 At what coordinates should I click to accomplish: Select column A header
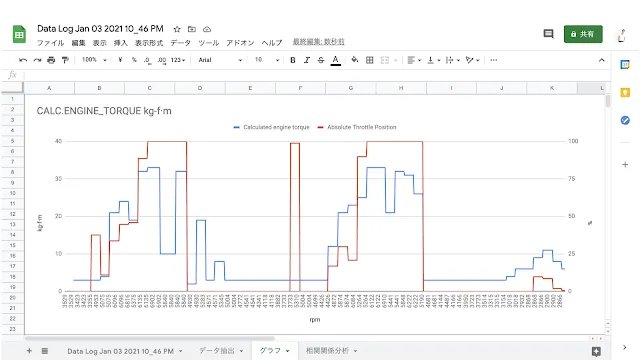point(49,88)
